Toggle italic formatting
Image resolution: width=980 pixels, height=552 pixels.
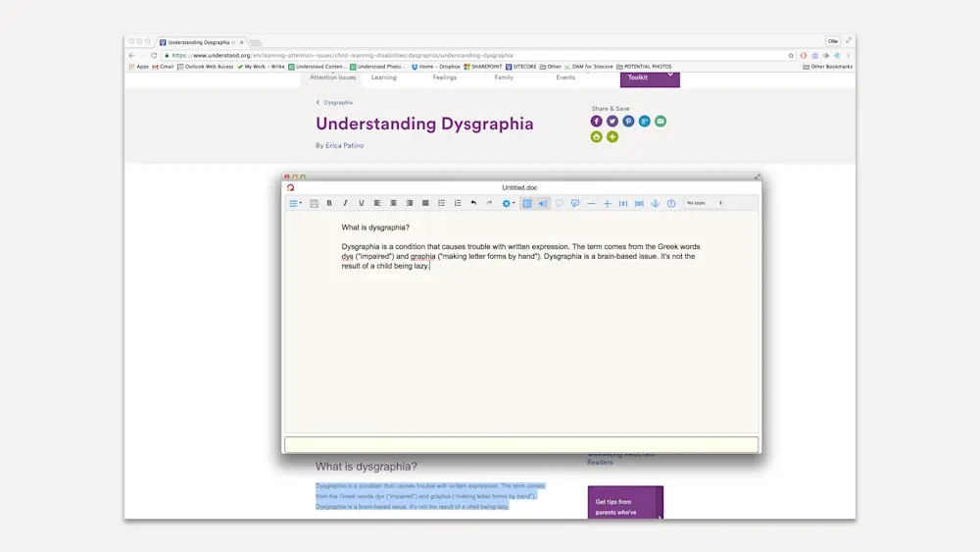click(345, 203)
